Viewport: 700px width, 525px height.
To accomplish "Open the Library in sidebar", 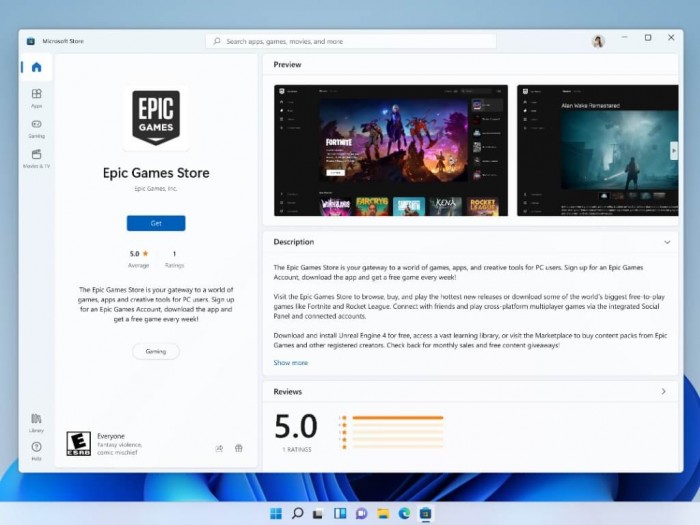I will click(x=36, y=421).
